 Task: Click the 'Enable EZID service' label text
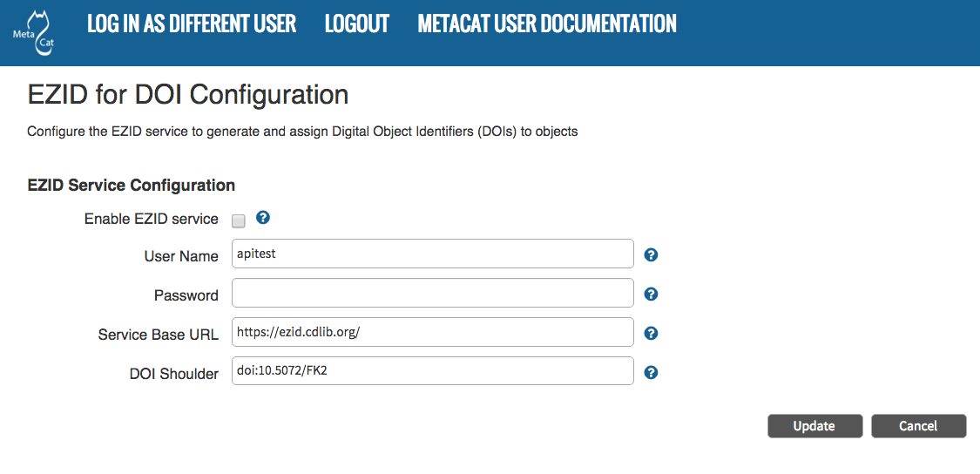pyautogui.click(x=151, y=219)
